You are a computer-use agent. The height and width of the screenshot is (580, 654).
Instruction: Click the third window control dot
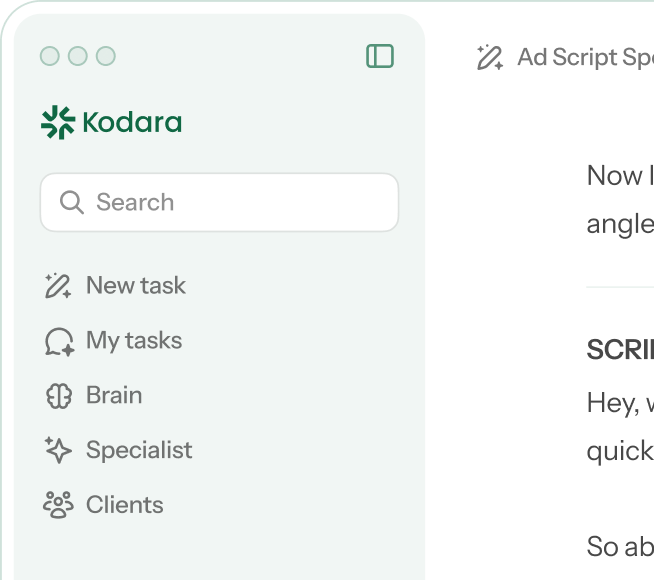tap(106, 56)
